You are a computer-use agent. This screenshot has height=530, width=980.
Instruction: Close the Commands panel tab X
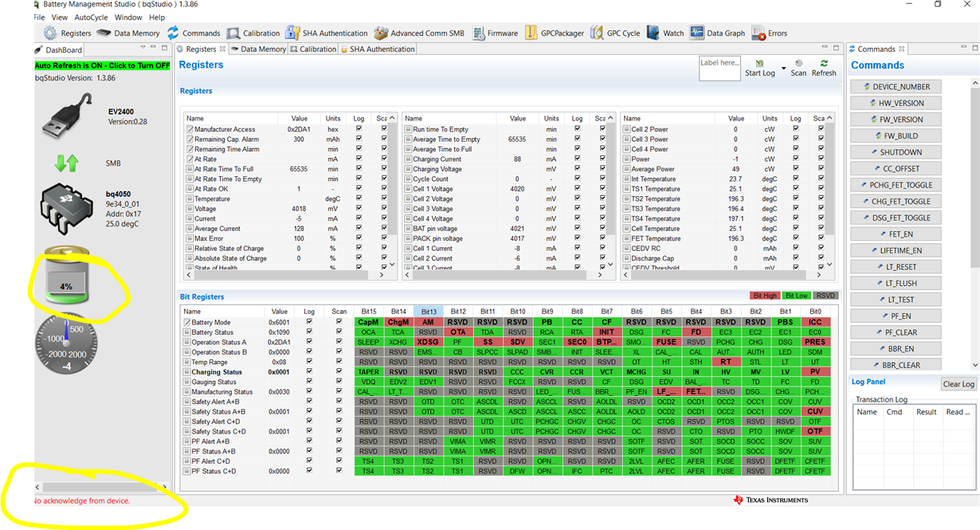[904, 49]
